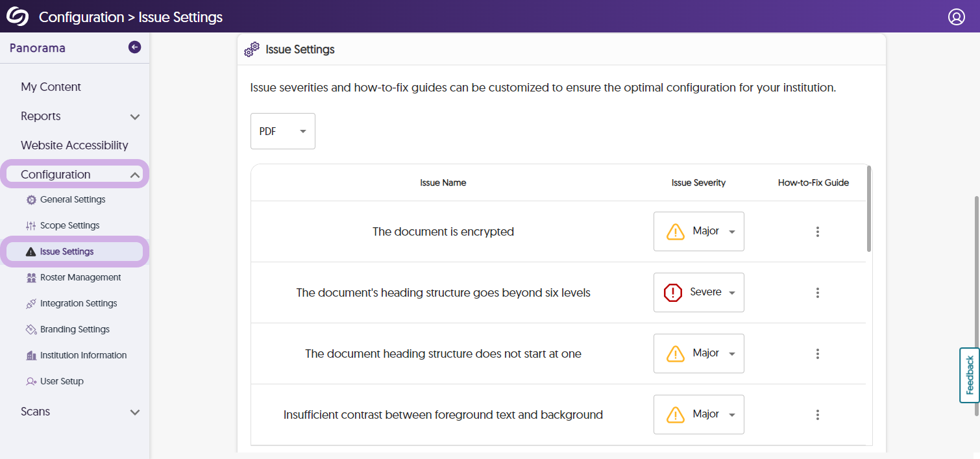Click the Major warning icon in the Insufficient contrast row

[x=676, y=415]
